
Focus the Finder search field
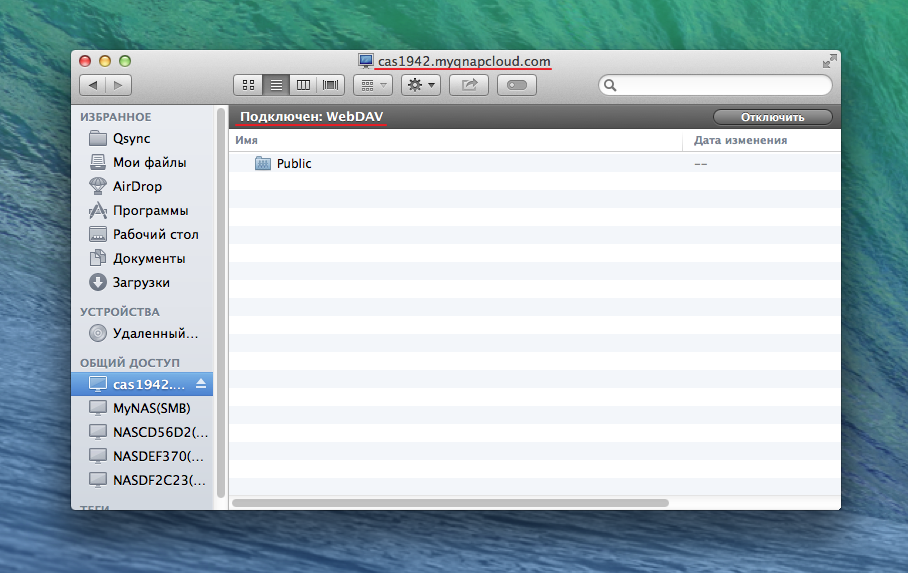click(715, 86)
